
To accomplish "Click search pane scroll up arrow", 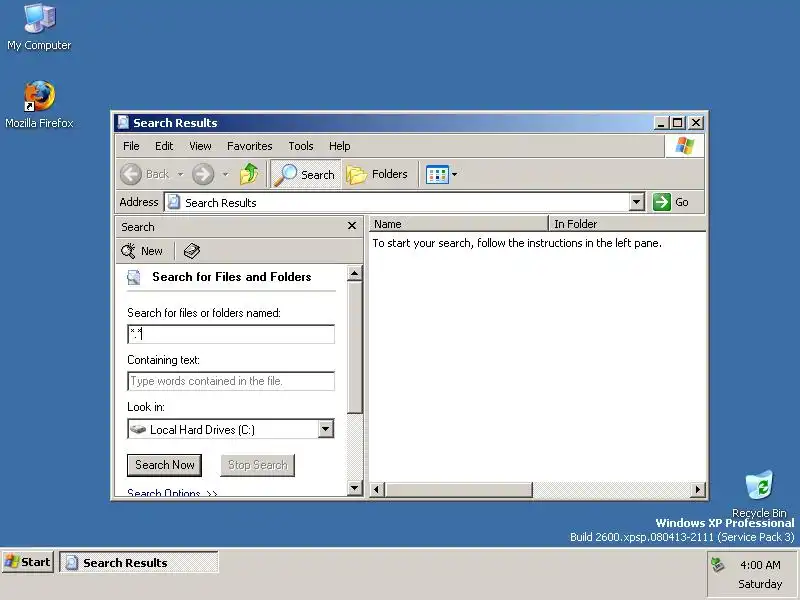I will [x=354, y=273].
